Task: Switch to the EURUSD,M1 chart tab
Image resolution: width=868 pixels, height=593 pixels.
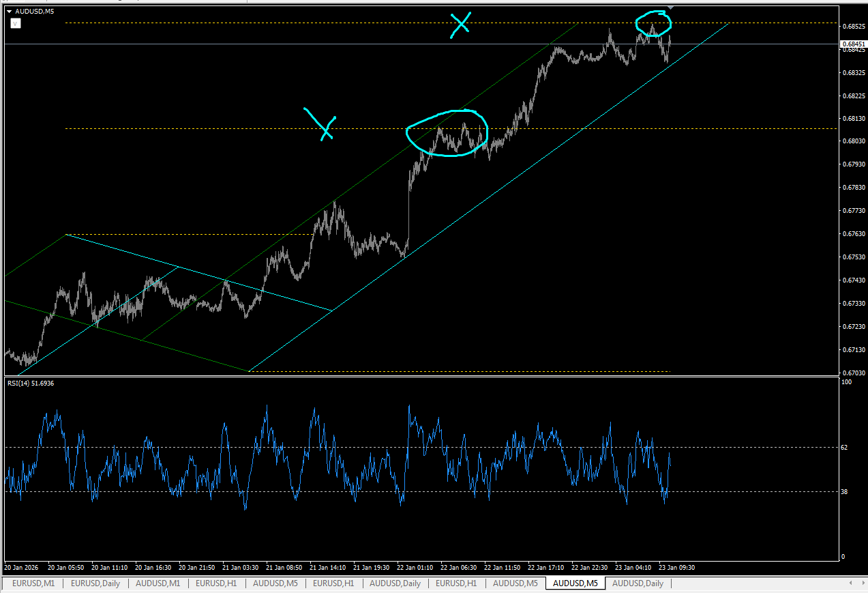Action: (33, 583)
